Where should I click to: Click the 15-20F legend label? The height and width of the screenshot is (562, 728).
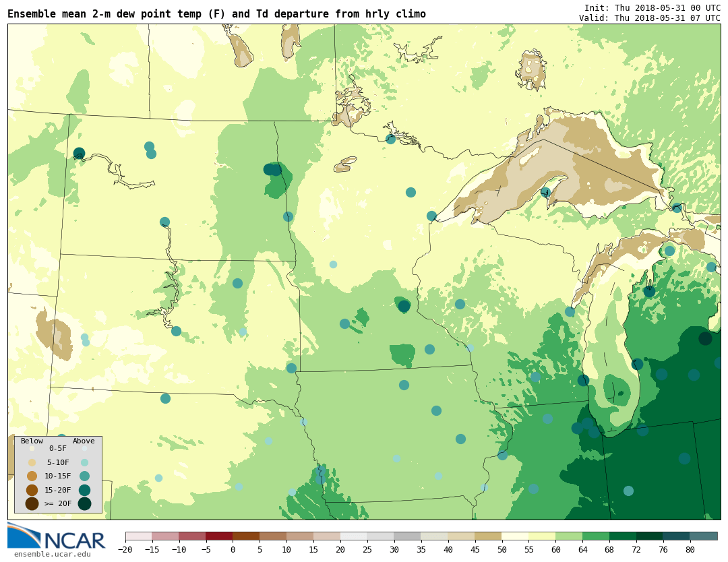tap(58, 490)
